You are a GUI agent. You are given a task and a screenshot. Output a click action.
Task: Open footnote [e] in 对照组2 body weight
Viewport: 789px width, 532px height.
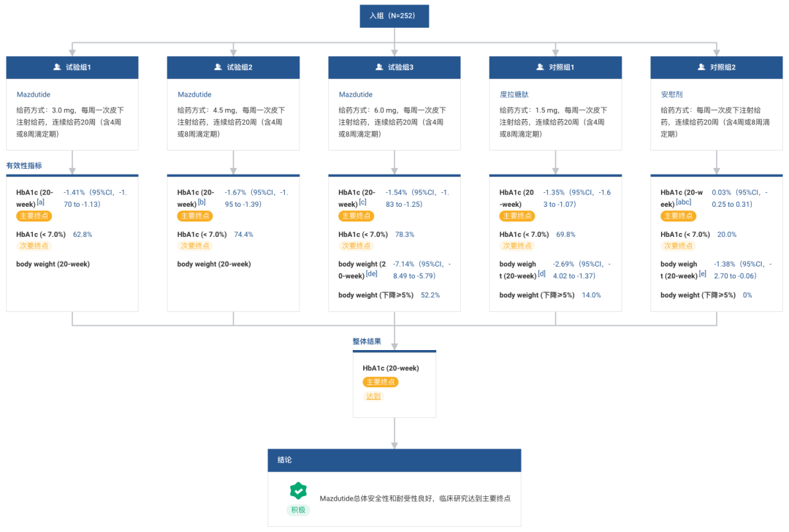click(703, 273)
